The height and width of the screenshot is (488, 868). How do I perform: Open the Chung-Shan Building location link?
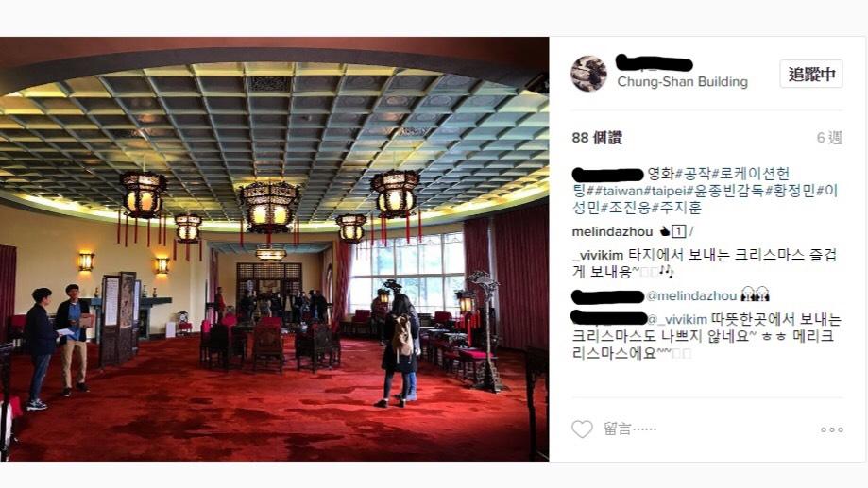[x=682, y=82]
